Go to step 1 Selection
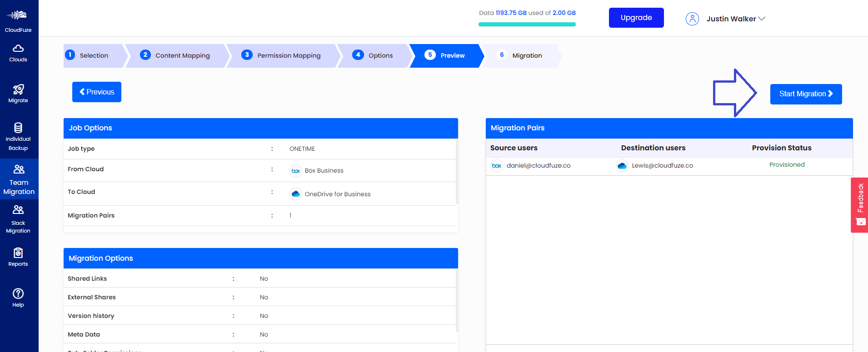 coord(94,55)
